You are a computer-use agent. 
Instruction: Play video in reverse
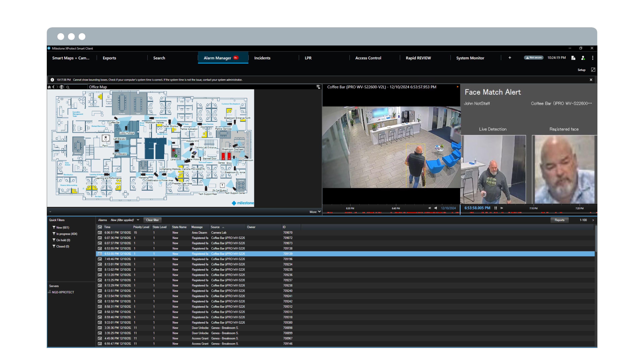coord(436,208)
